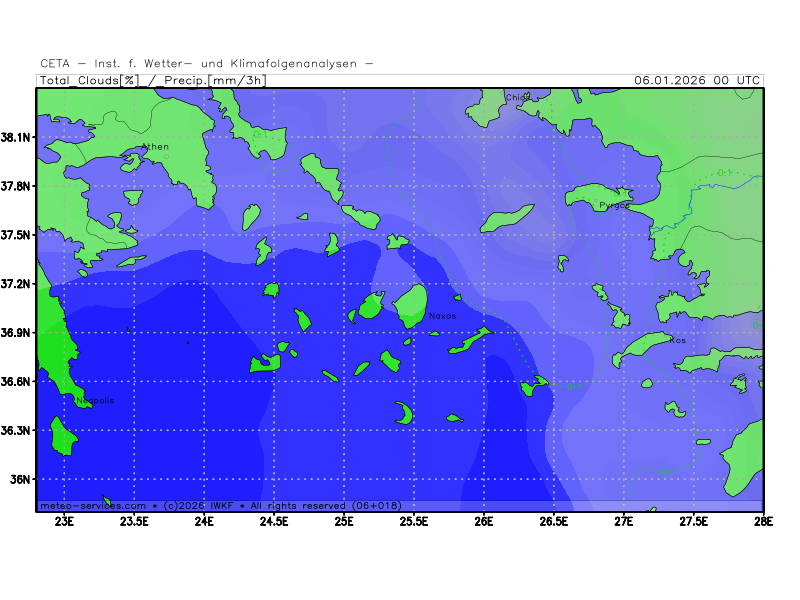This screenshot has height=600, width=800.
Task: Click the Total_Clouds[%] / Precip. title
Action: coord(152,80)
